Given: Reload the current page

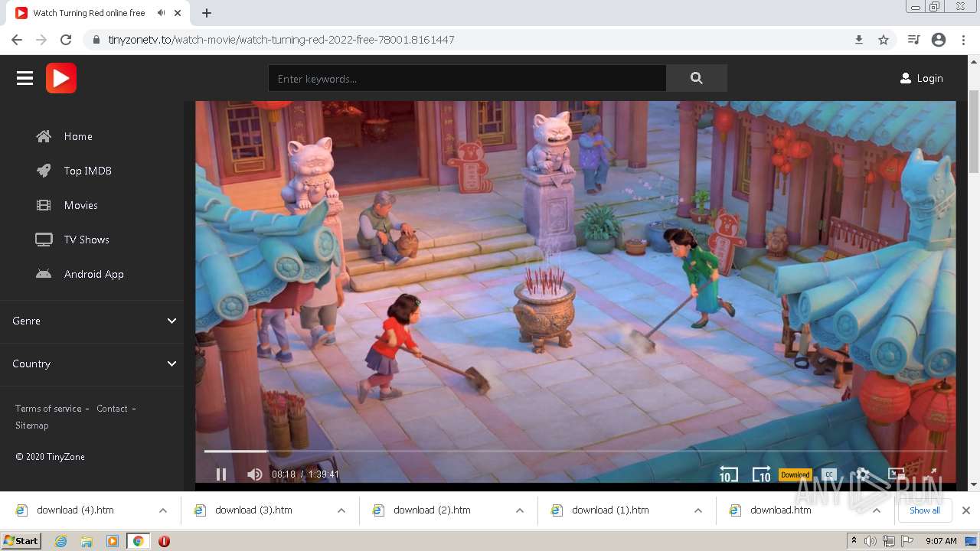Looking at the screenshot, I should [x=66, y=40].
